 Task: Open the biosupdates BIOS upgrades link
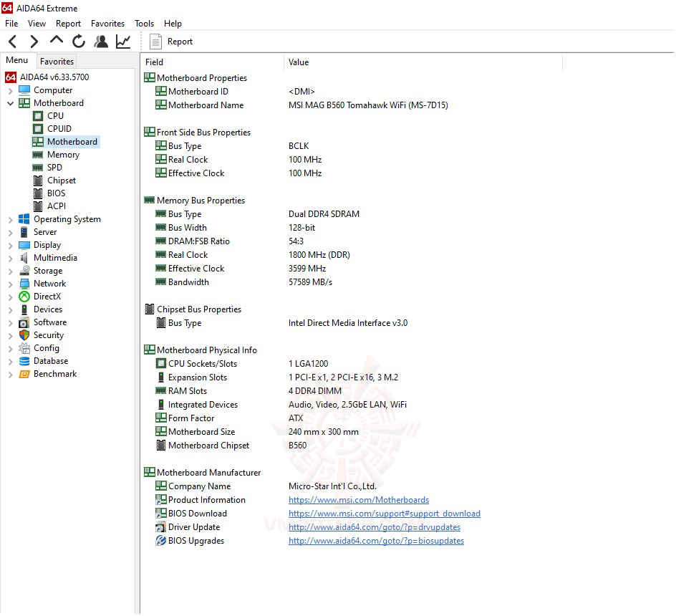tap(377, 542)
